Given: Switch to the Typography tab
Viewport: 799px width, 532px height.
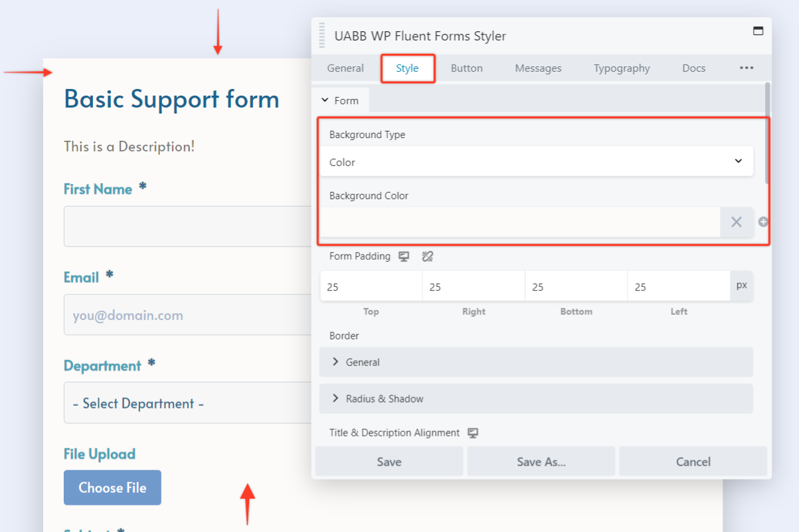Looking at the screenshot, I should [622, 68].
